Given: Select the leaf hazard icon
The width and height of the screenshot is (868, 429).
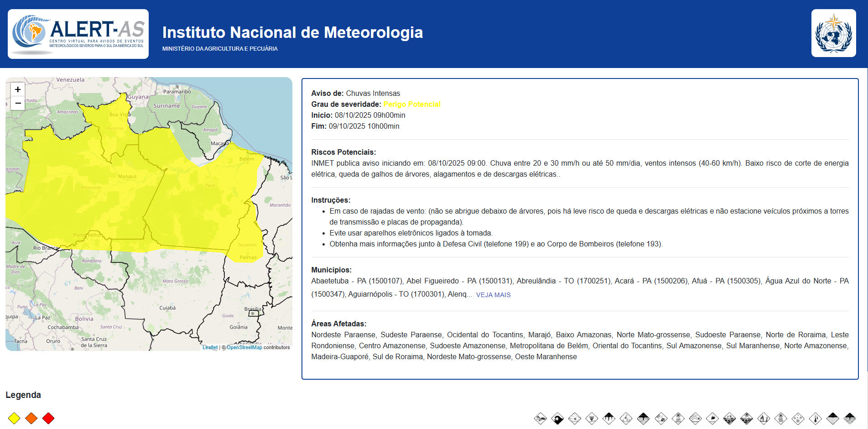Looking at the screenshot, I should click(712, 419).
